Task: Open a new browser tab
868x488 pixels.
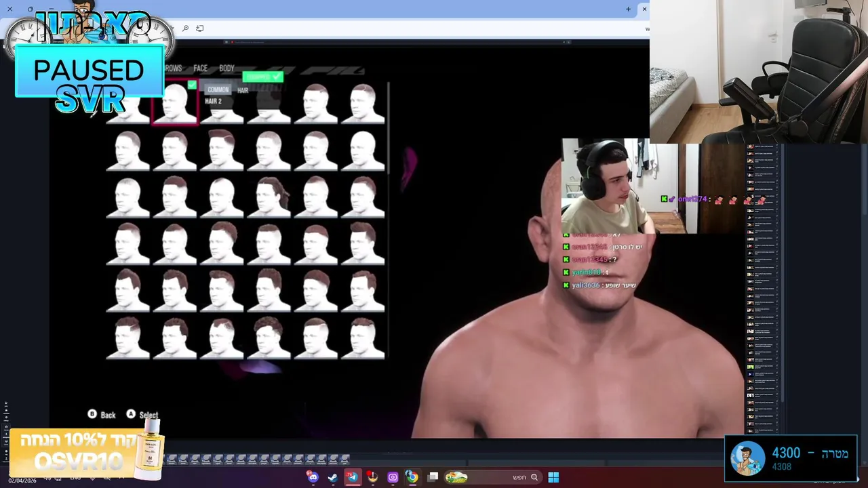Action: point(628,9)
